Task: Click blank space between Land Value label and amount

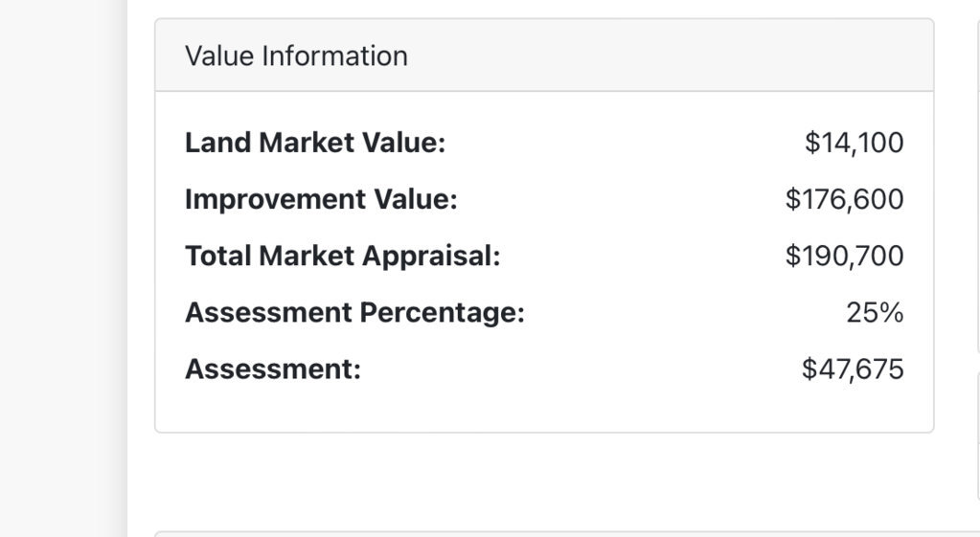Action: click(625, 143)
